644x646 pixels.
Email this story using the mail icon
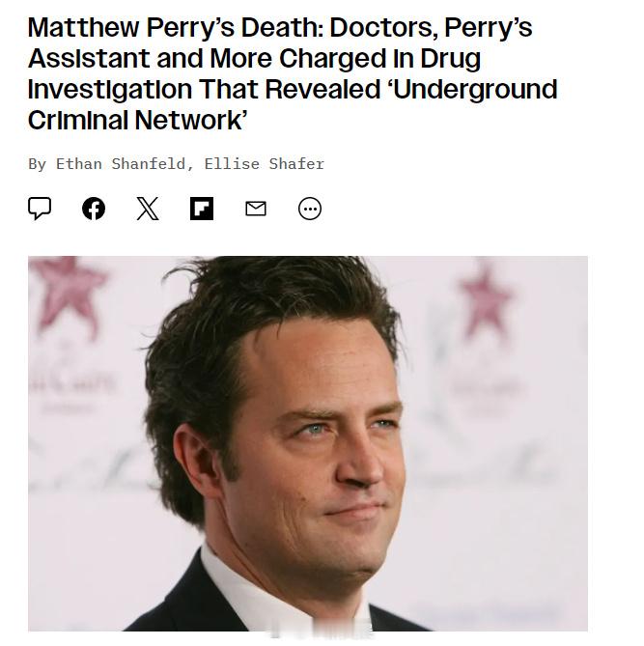[256, 209]
